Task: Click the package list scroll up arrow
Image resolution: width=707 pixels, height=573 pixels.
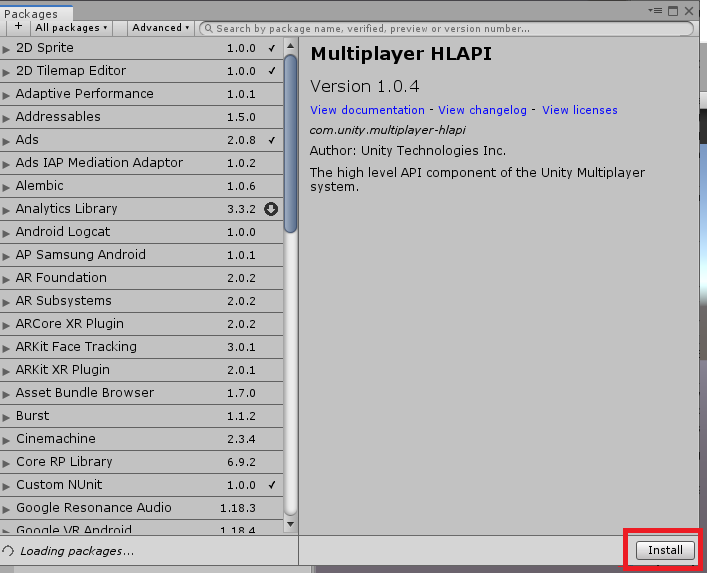Action: click(290, 46)
